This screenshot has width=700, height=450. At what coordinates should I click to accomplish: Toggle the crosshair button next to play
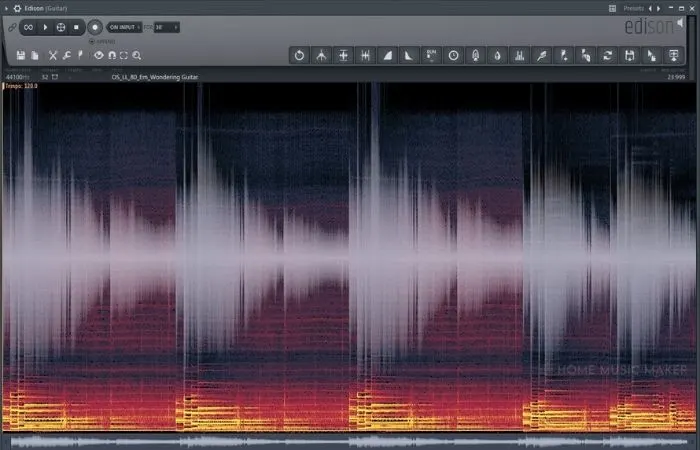[x=61, y=27]
